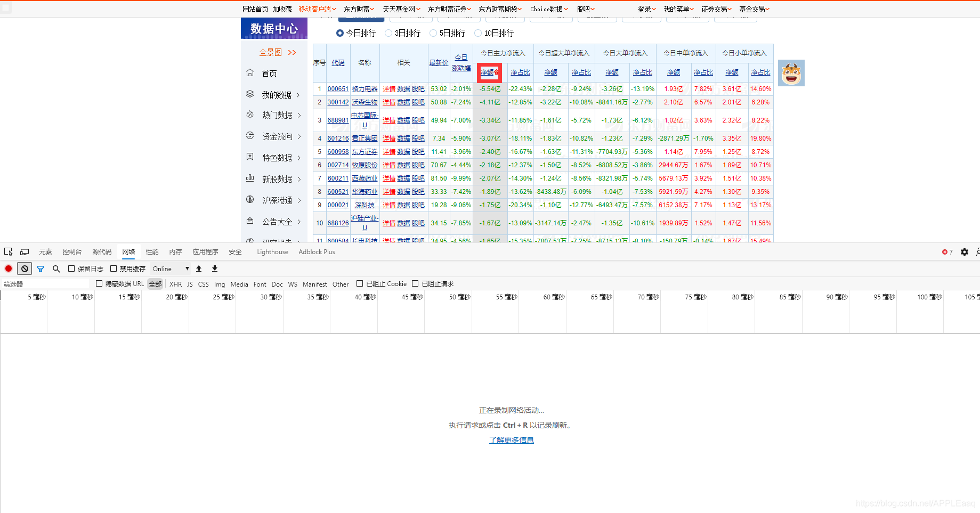Import HAR file with upload arrow
The height and width of the screenshot is (513, 980).
coord(199,269)
